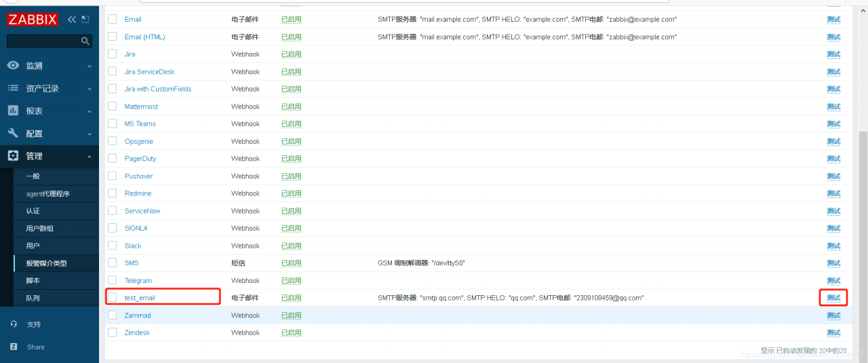Screen dimensions: 868x363
Task: Click 测试 for the Email row
Action: (833, 20)
